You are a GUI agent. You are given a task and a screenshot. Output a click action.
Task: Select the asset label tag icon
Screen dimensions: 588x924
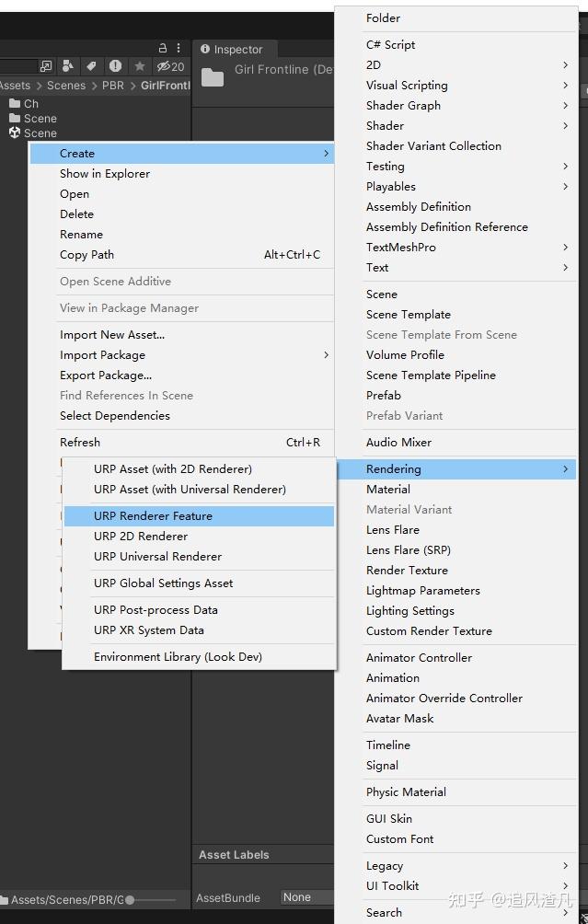91,66
